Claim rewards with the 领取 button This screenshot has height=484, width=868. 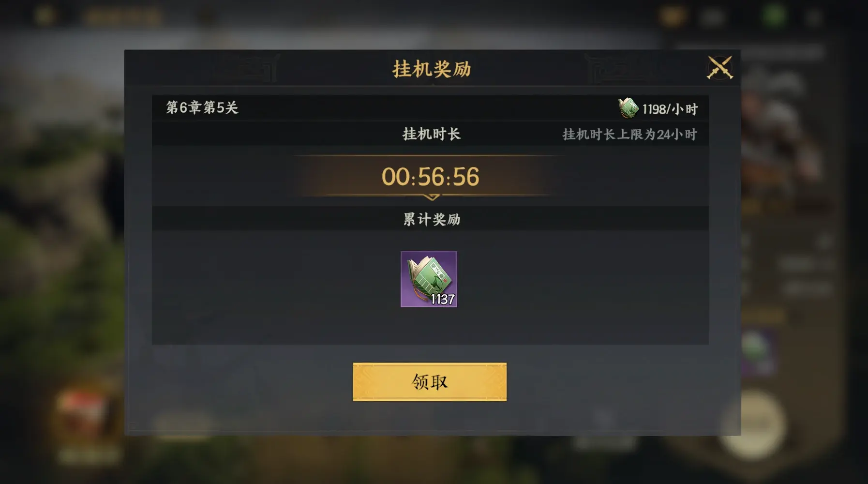point(430,382)
